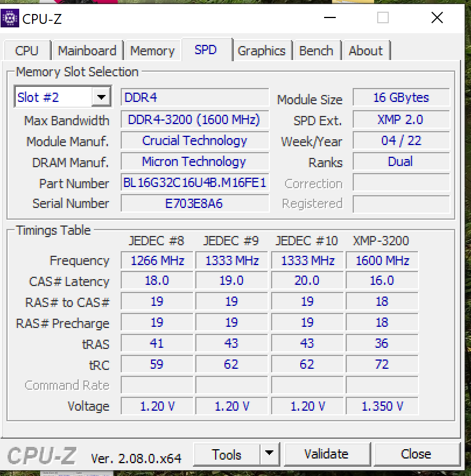Click the 41 tRAS cell
Screen dimensions: 471x476
[157, 343]
